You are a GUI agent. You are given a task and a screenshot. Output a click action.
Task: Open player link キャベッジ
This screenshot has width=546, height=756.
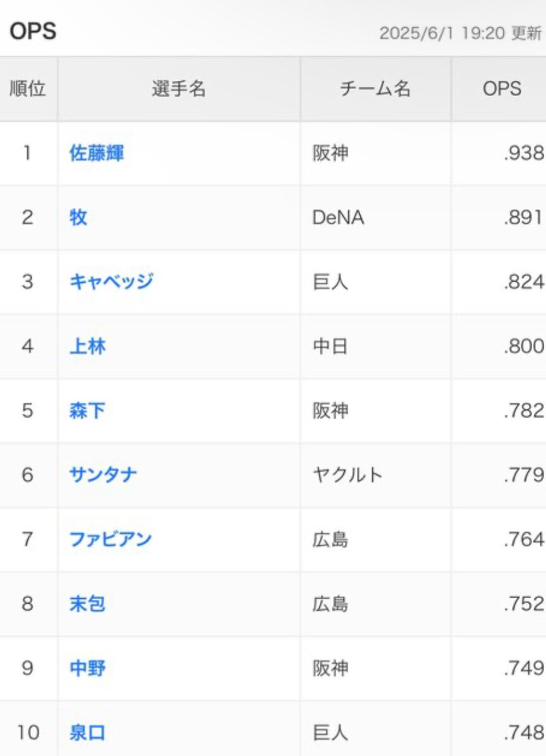pyautogui.click(x=111, y=282)
